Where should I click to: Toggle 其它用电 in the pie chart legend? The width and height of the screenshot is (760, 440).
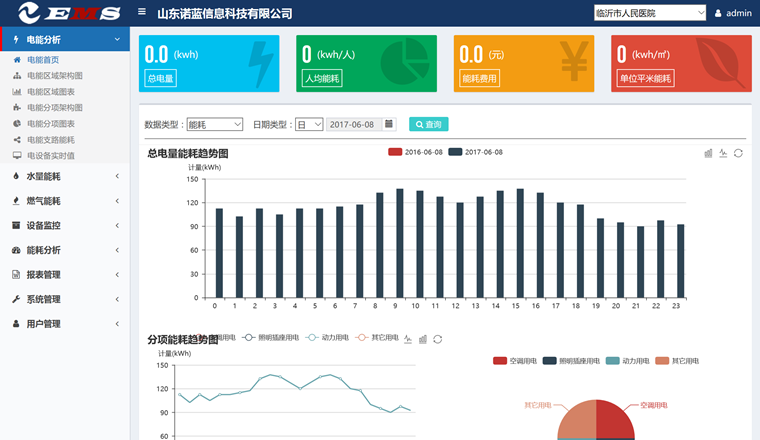click(677, 361)
